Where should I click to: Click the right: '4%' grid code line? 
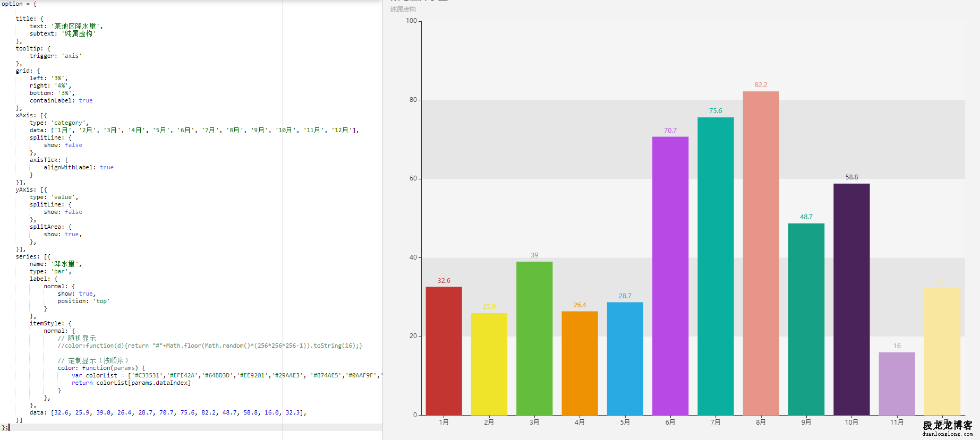(x=50, y=85)
